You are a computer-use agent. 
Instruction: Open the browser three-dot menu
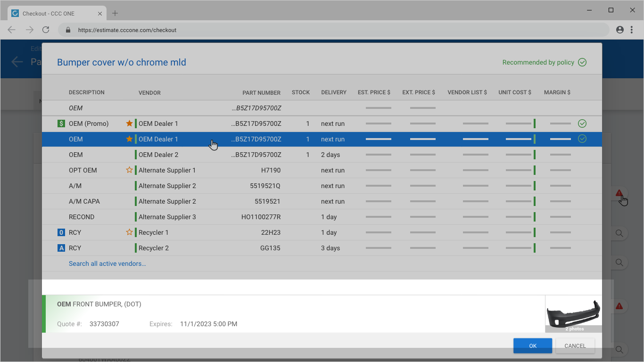(x=633, y=30)
